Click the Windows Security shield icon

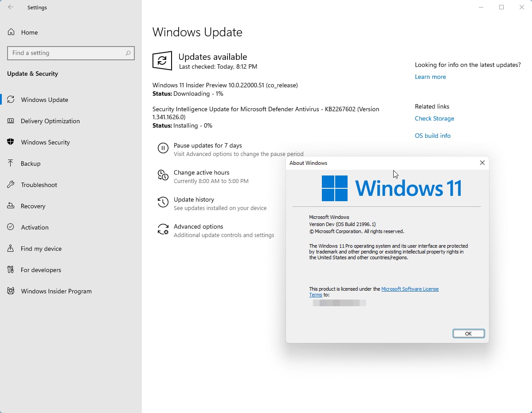11,142
